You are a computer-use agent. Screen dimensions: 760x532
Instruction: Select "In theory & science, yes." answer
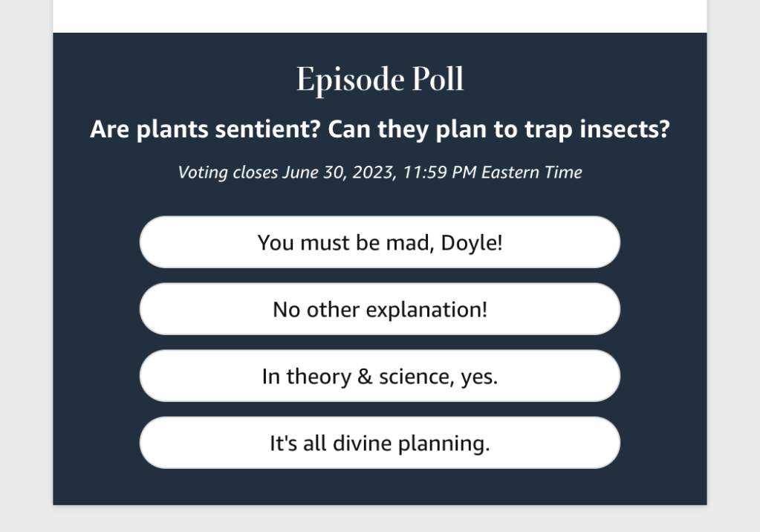pos(380,376)
